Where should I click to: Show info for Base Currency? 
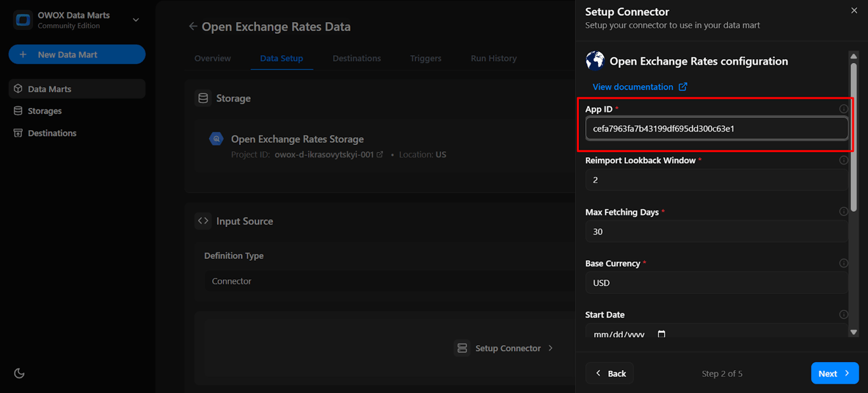pyautogui.click(x=844, y=263)
